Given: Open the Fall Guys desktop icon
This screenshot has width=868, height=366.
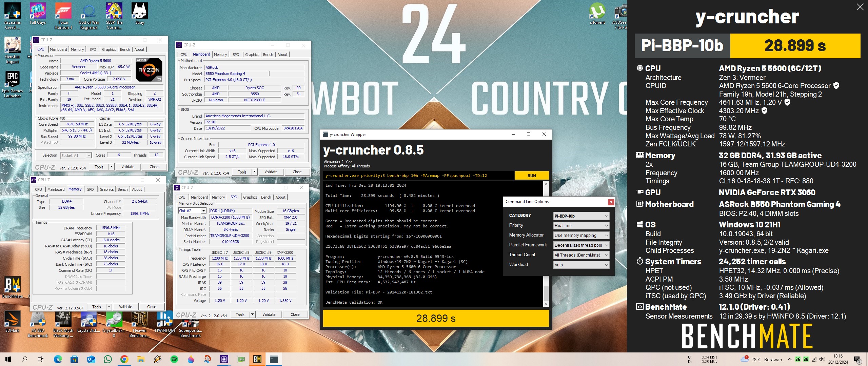Looking at the screenshot, I should [x=38, y=14].
